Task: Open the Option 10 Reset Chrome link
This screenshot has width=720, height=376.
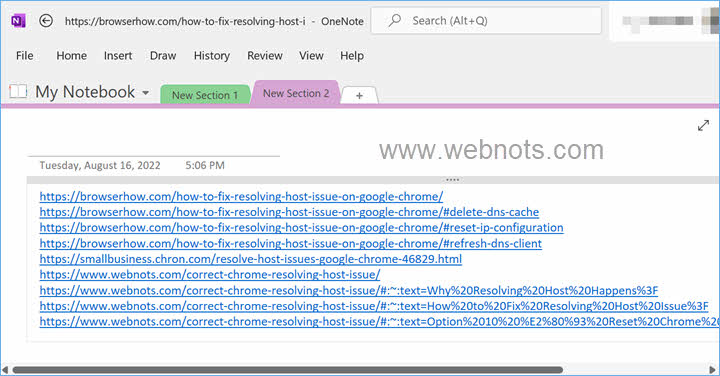Action: coord(379,321)
